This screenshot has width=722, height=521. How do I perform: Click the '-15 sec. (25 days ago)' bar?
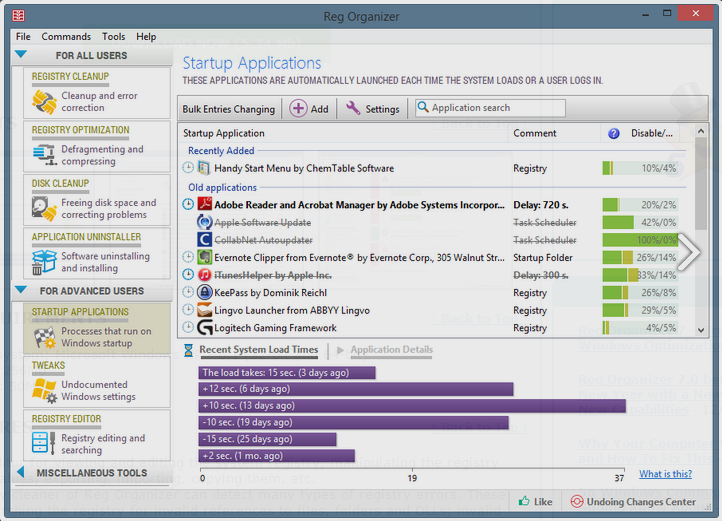coord(268,439)
